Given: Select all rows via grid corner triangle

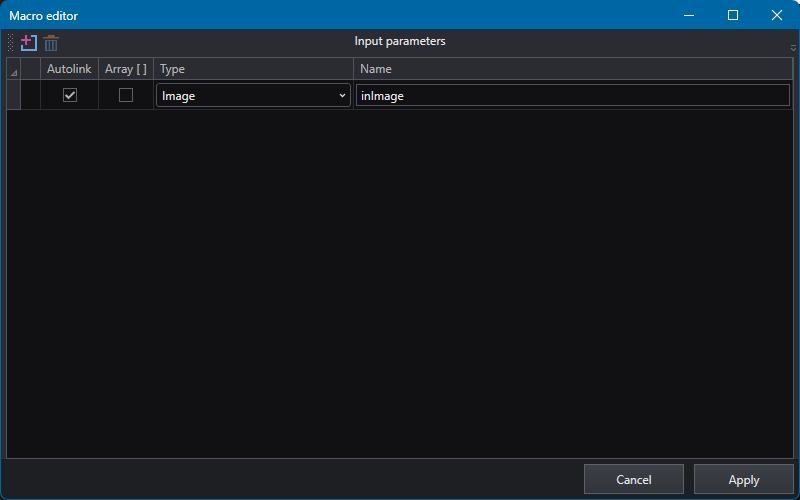Looking at the screenshot, I should 14,69.
